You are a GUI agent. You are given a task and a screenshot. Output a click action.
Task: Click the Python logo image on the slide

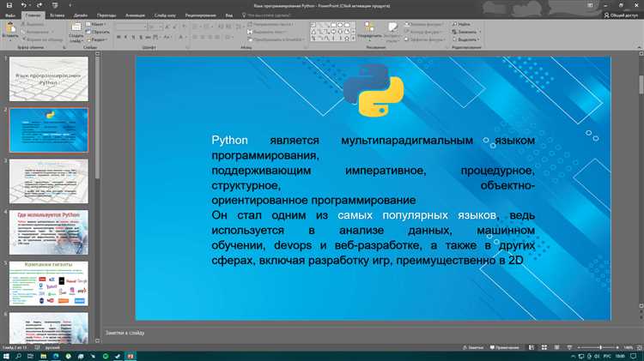coord(374,90)
